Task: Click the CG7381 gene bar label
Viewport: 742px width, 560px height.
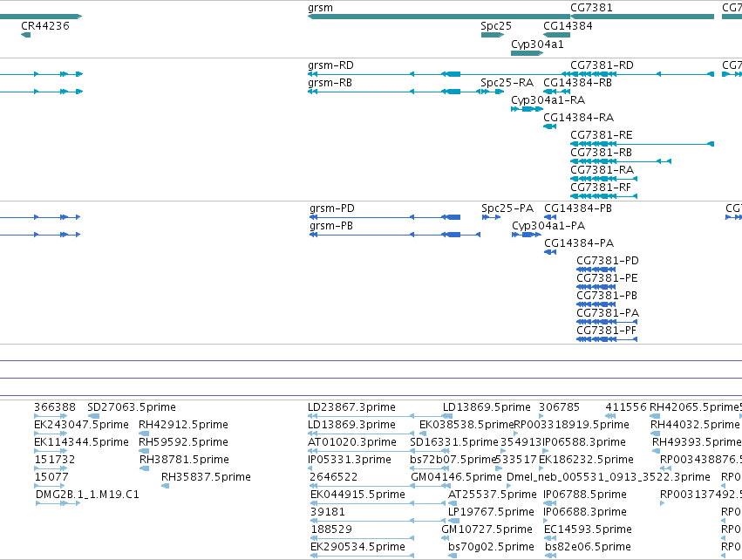Action: (x=591, y=8)
